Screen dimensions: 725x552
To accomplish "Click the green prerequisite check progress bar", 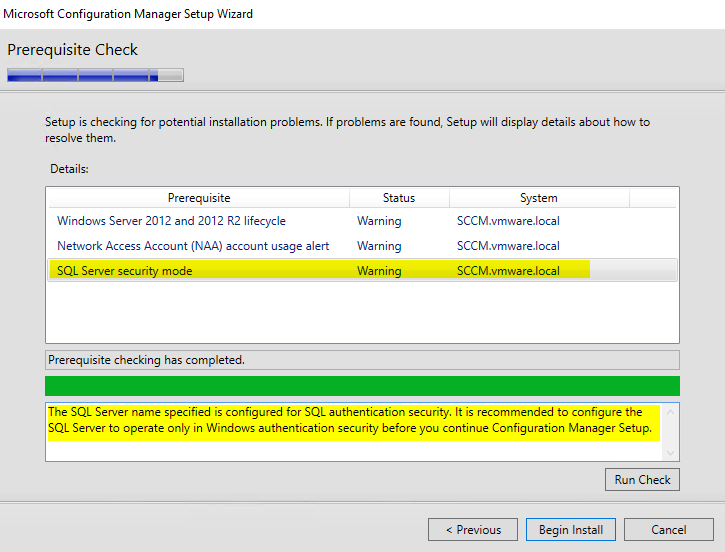I will point(362,386).
